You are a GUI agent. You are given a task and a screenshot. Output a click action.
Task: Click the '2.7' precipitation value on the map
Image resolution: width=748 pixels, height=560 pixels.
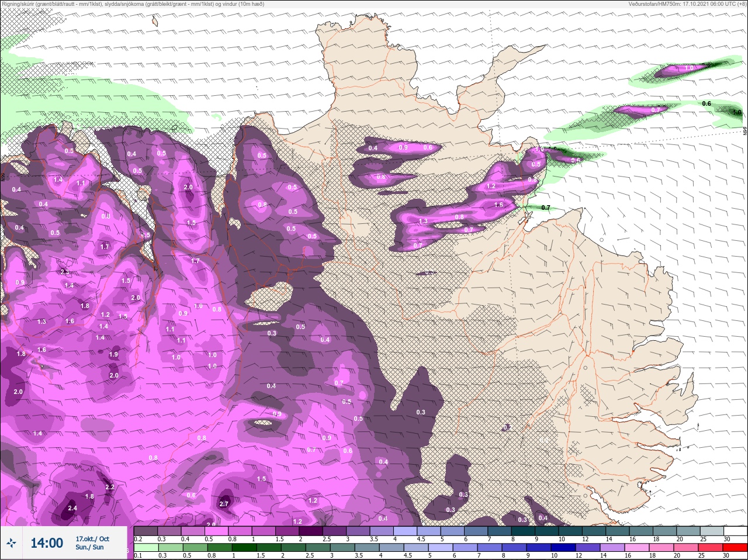(224, 504)
